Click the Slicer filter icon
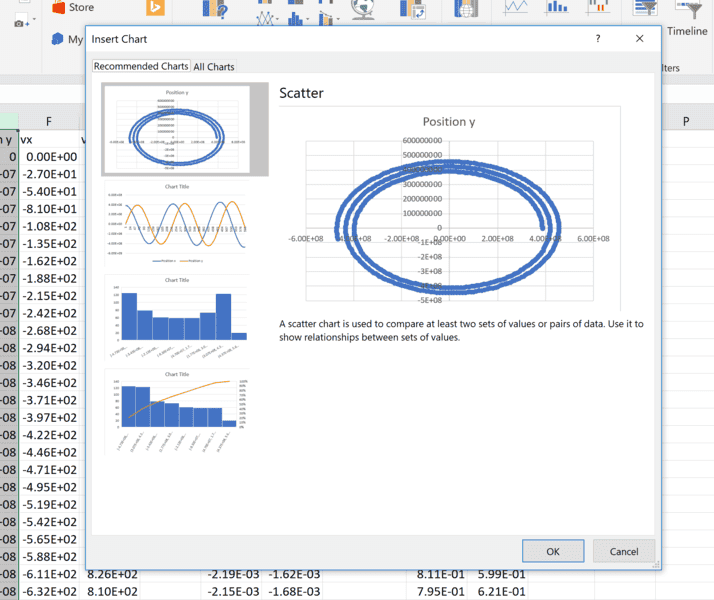This screenshot has width=714, height=600. pos(645,8)
